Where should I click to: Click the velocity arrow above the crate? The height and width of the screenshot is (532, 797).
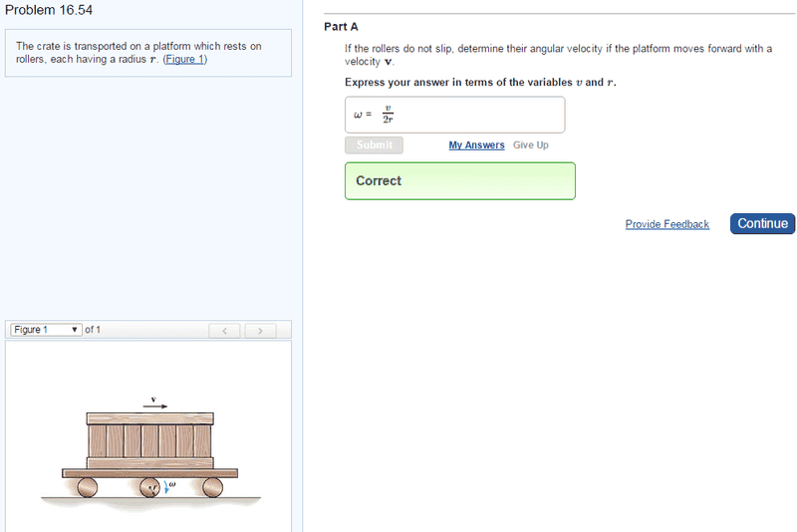pos(153,405)
